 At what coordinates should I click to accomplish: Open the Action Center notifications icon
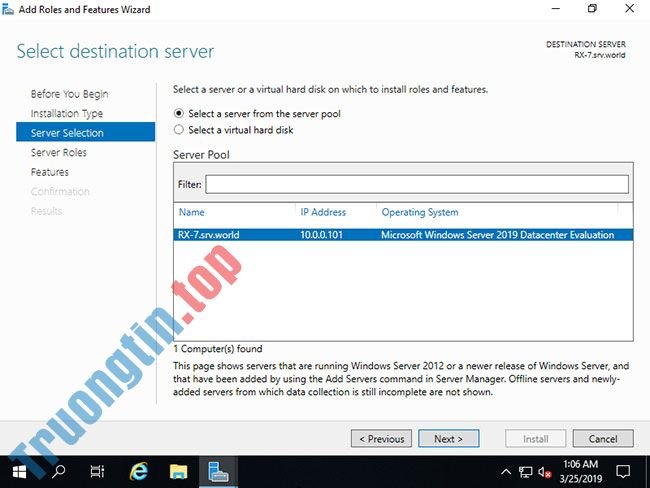click(x=623, y=472)
